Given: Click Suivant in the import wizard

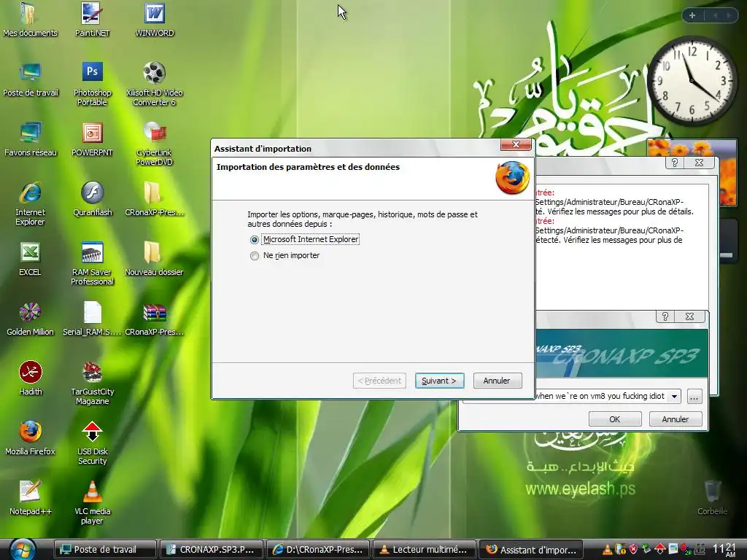Looking at the screenshot, I should point(439,381).
